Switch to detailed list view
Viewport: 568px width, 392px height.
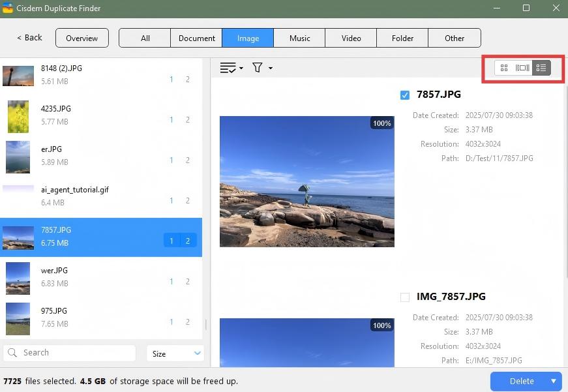point(541,68)
